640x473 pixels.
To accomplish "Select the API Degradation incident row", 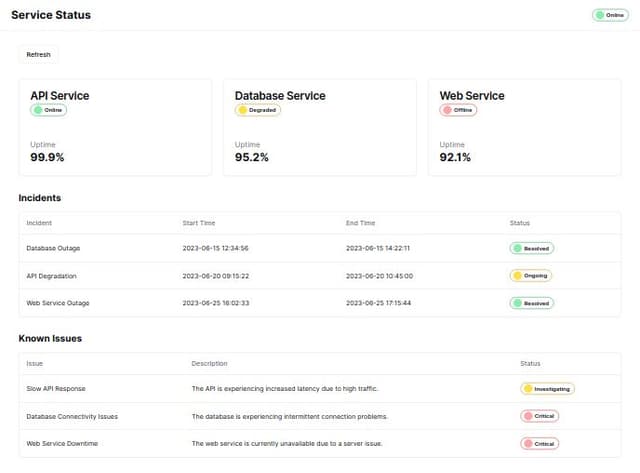I will (52, 275).
